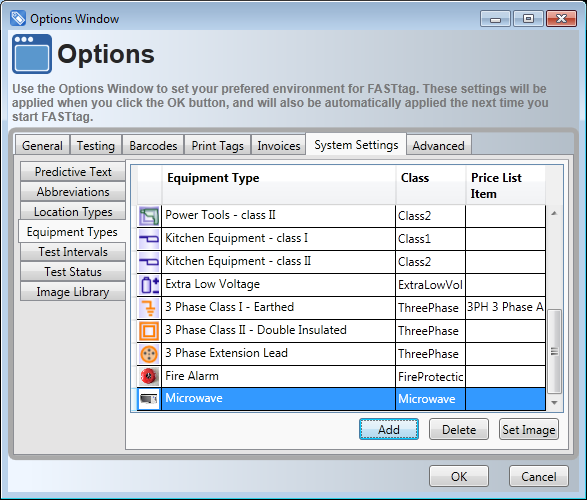Click the Add button
Image resolution: width=587 pixels, height=500 pixels.
click(389, 429)
